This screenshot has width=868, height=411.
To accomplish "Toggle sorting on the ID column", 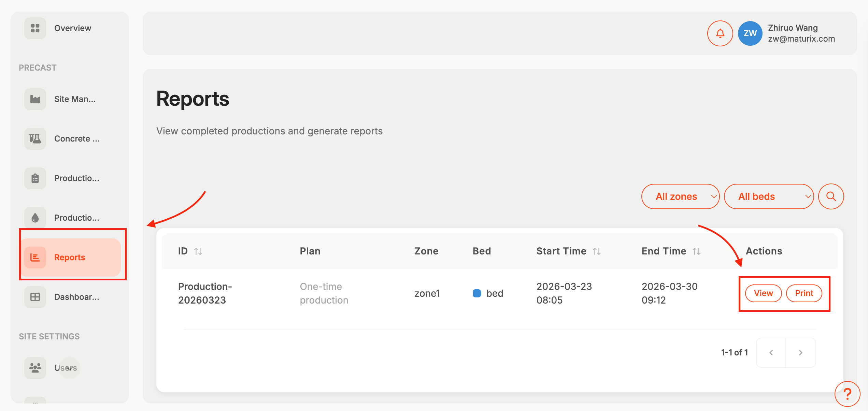I will point(198,251).
